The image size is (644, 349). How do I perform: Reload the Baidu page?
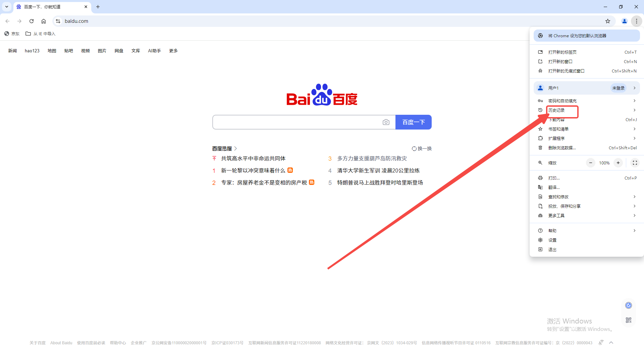click(x=32, y=21)
